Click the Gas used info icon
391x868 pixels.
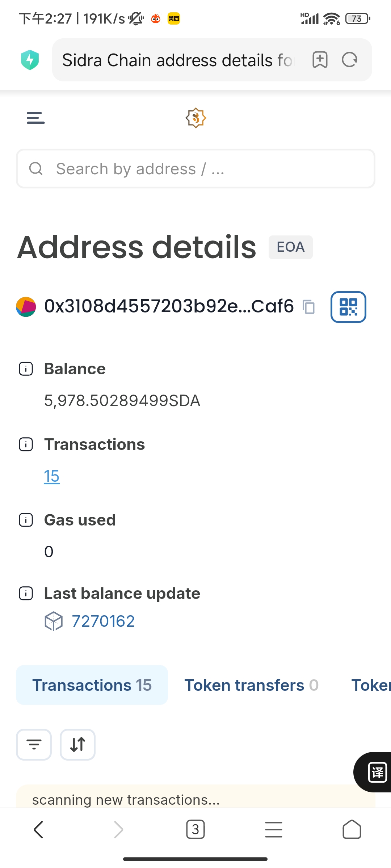pos(26,520)
